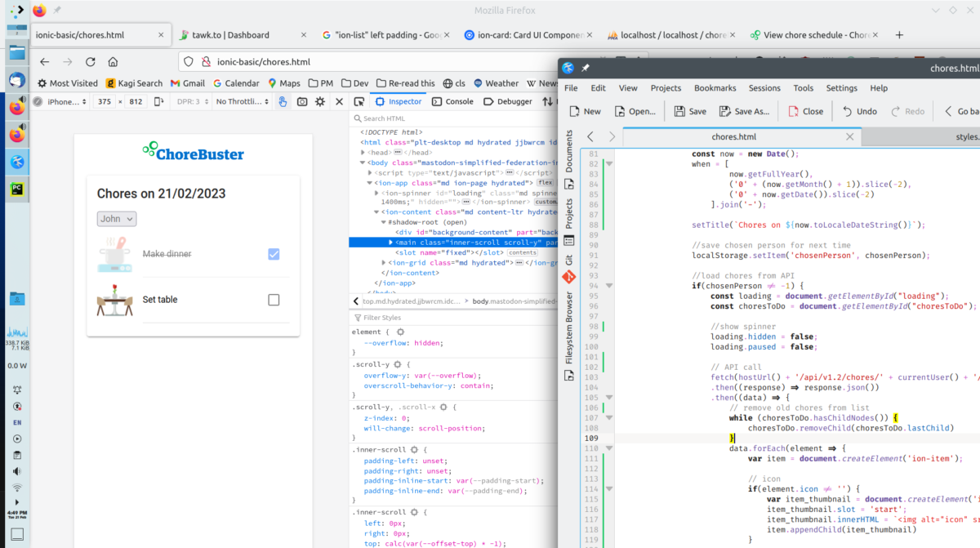Activate the element picker in DevTools

[x=359, y=101]
